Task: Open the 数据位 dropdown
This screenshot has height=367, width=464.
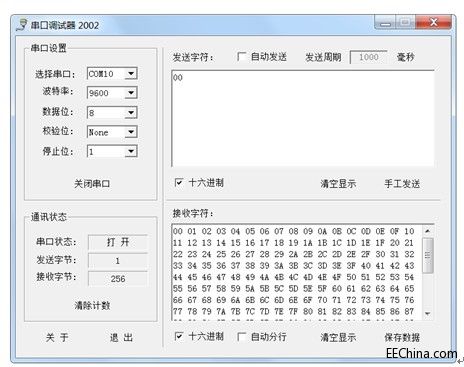Action: [x=131, y=112]
